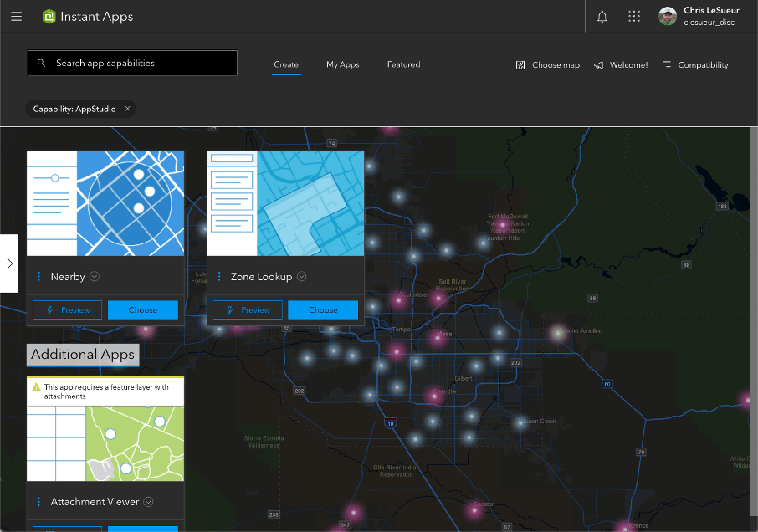Click the Attachment Viewer thumbnail
The image size is (758, 532).
(105, 443)
